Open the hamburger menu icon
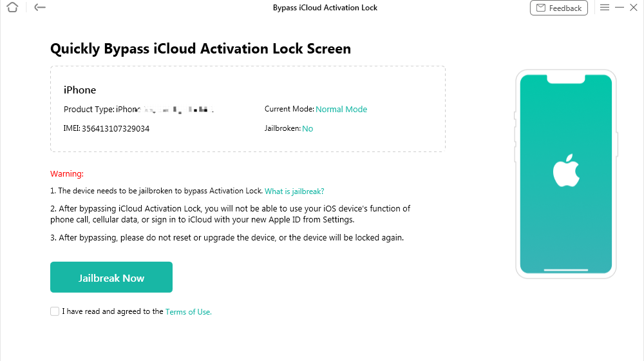 pyautogui.click(x=605, y=7)
